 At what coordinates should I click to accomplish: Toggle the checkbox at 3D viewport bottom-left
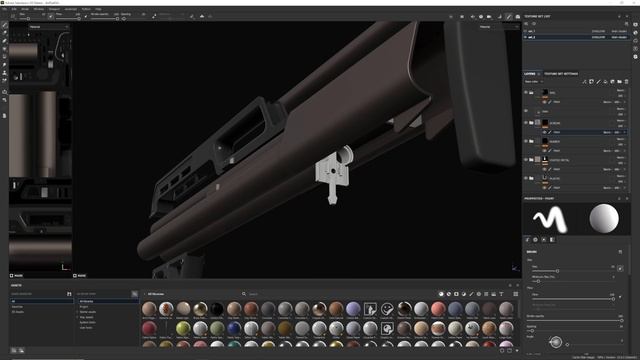tap(75, 276)
